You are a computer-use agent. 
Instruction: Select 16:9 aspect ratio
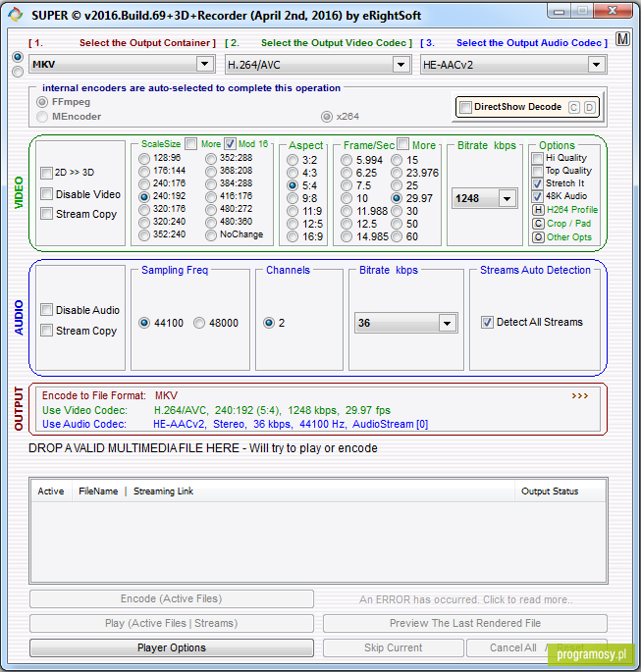tap(293, 236)
